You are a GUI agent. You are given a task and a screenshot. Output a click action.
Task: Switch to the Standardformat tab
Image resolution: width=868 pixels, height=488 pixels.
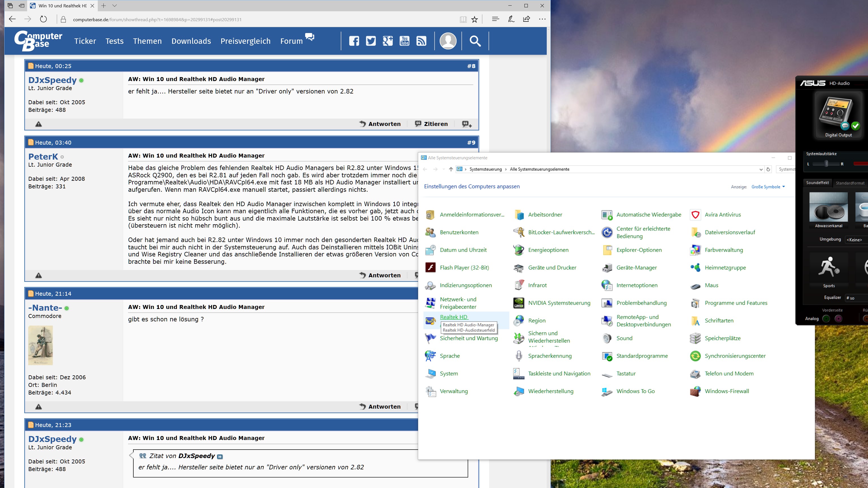[850, 183]
